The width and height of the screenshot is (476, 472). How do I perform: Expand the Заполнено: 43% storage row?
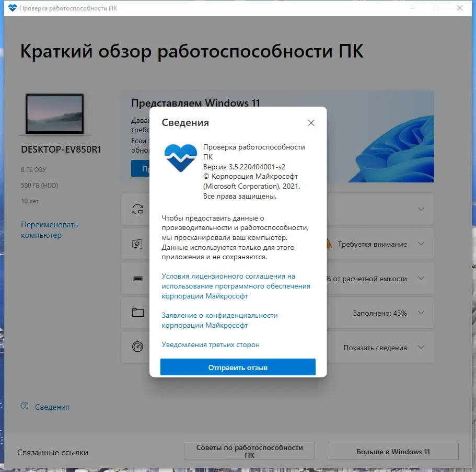[421, 313]
